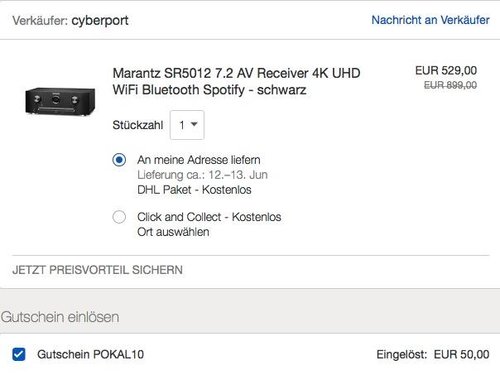Image resolution: width=500 pixels, height=375 pixels.
Task: Uncheck the Gutschein POKAL10 checkbox
Action: pos(19,354)
